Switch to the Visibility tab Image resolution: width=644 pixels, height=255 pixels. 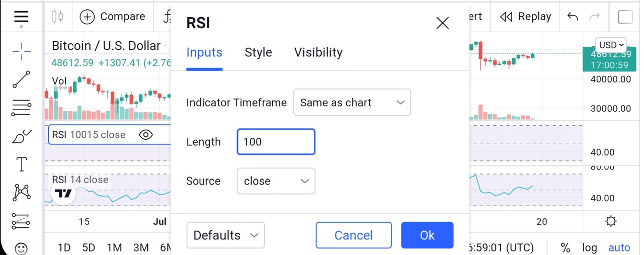coord(318,52)
